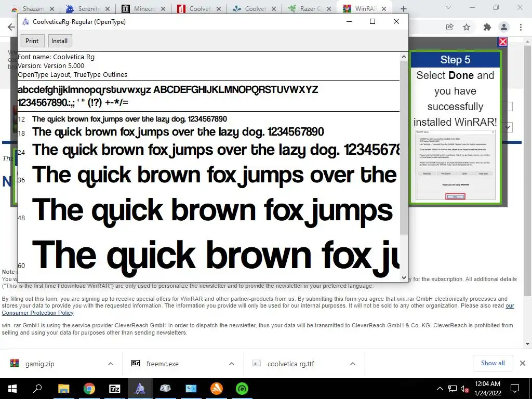
Task: Close the Shazam tab
Action: (51, 9)
